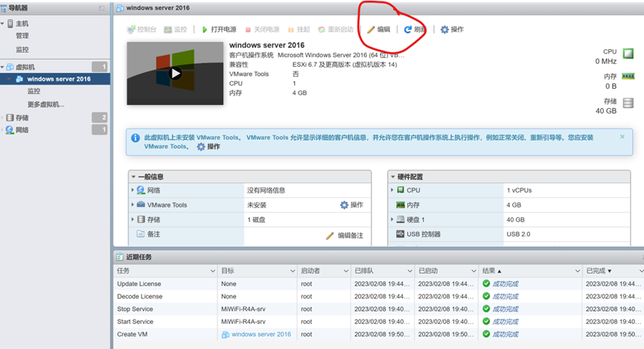644x349 pixels.
Task: Click the info icon in the banner
Action: click(x=135, y=138)
